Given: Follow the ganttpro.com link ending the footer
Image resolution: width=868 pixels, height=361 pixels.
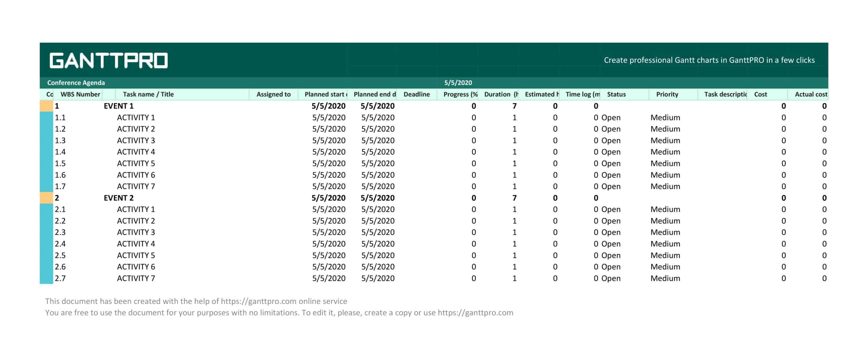Looking at the screenshot, I should point(475,313).
